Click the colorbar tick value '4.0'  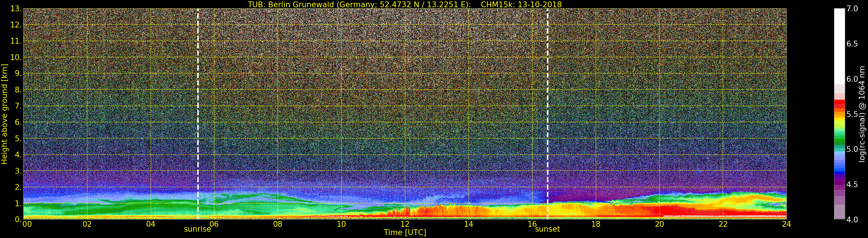tap(852, 220)
